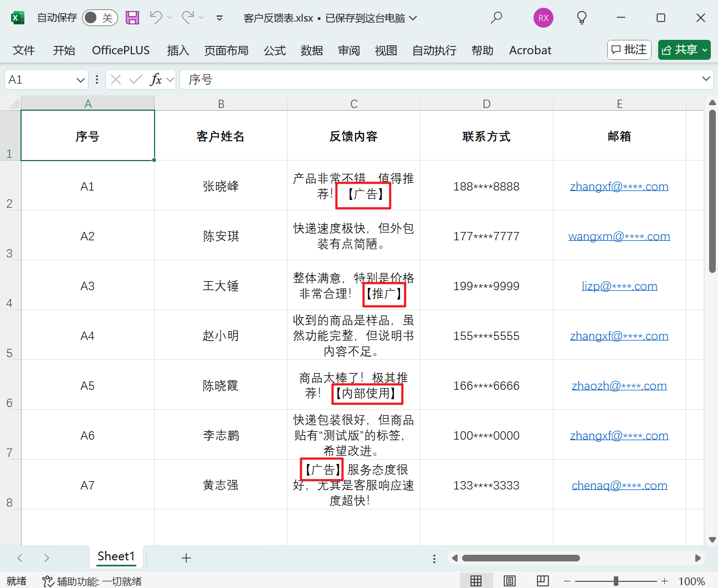Click the RX account avatar
Image resolution: width=718 pixels, height=588 pixels.
[543, 17]
